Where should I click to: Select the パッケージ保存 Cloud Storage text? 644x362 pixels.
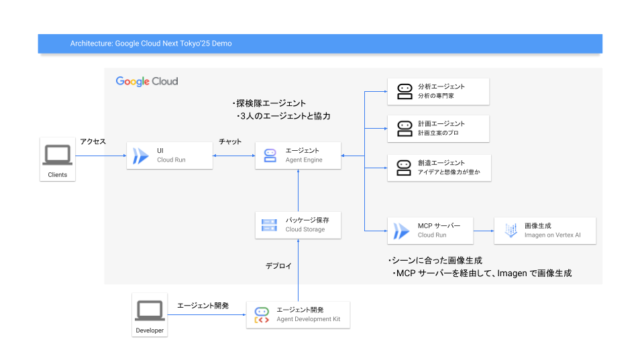[307, 225]
